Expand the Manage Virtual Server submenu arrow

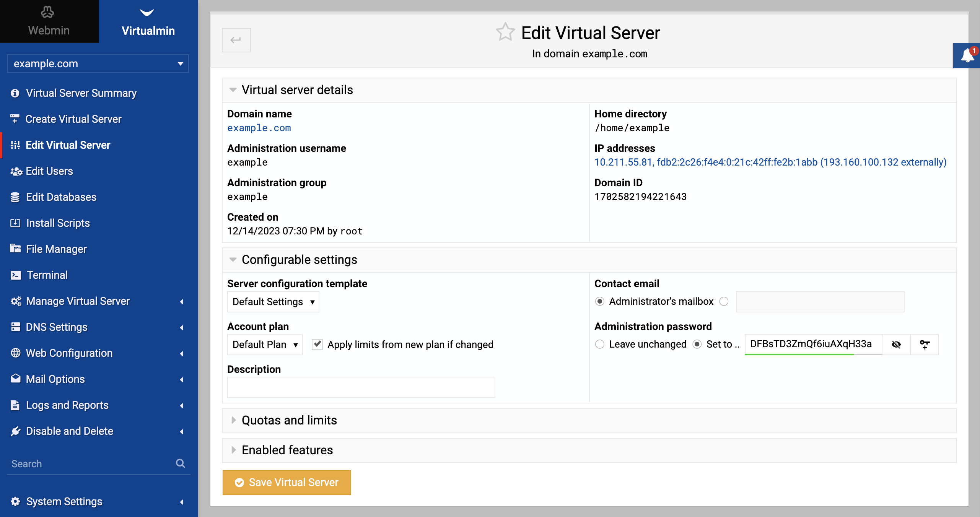[x=182, y=301]
